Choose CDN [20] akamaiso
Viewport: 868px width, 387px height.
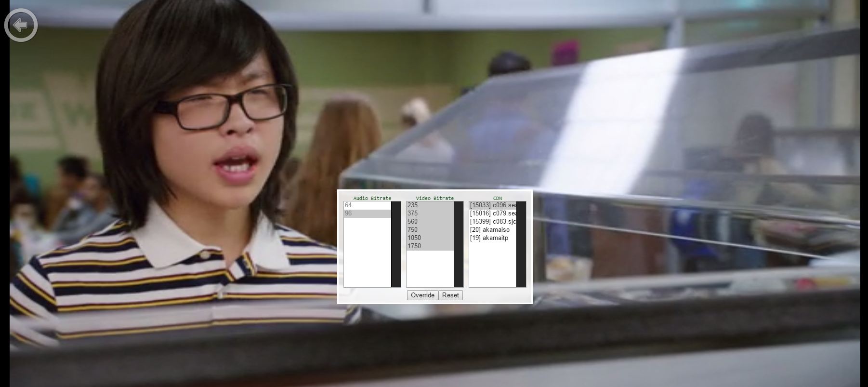493,230
